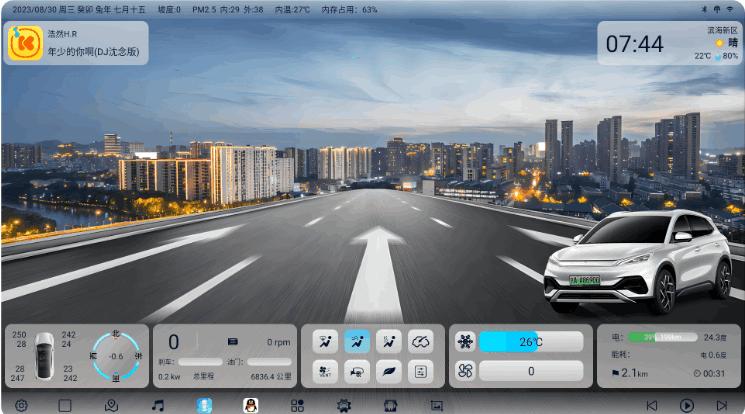This screenshot has height=414, width=745.
Task: Click the fan speed bar showing 0
Action: pos(531,371)
